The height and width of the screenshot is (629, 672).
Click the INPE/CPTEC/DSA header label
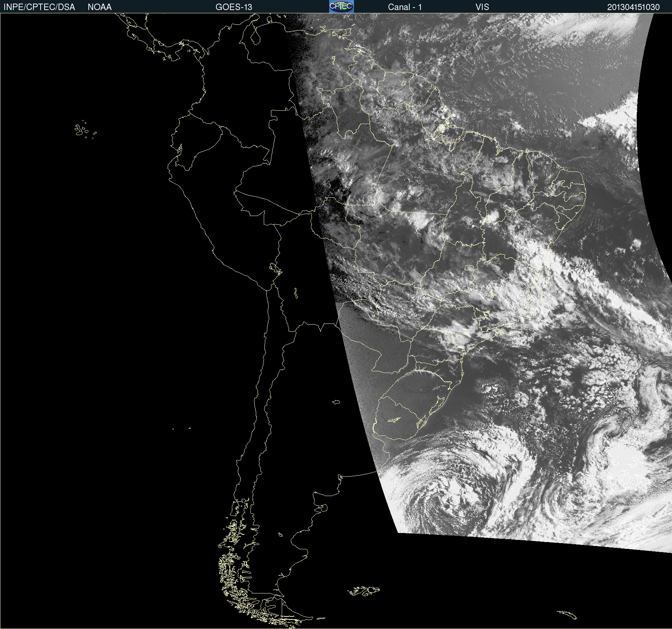(39, 7)
